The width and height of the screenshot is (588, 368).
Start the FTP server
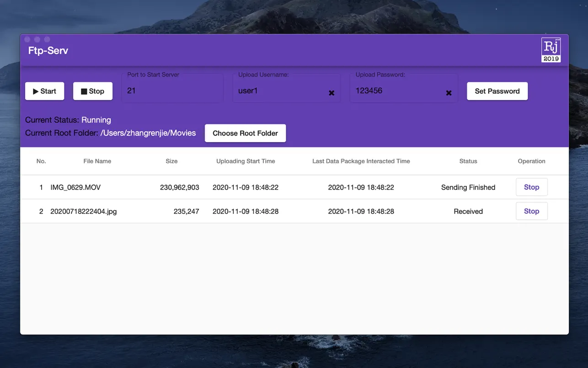(44, 91)
